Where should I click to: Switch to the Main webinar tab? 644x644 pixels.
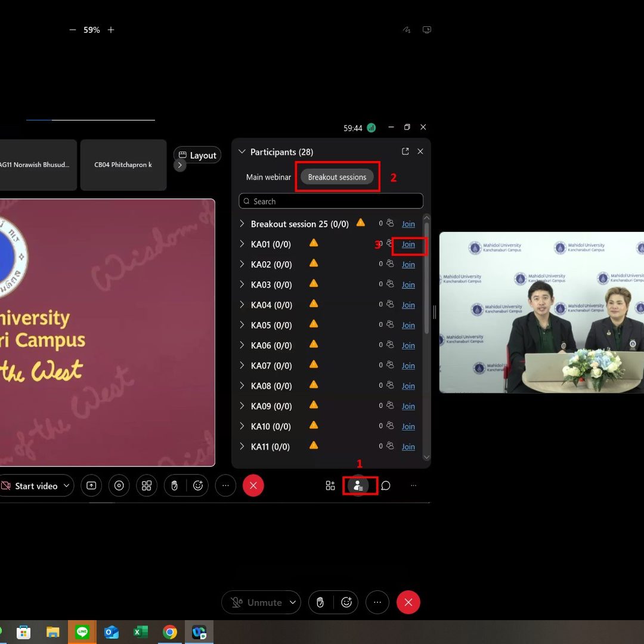268,177
